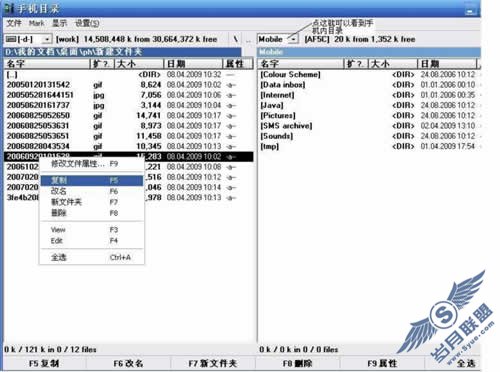Image resolution: width=500 pixels, height=372 pixels.
Task: Click the root directory backslash button
Action: point(235,39)
